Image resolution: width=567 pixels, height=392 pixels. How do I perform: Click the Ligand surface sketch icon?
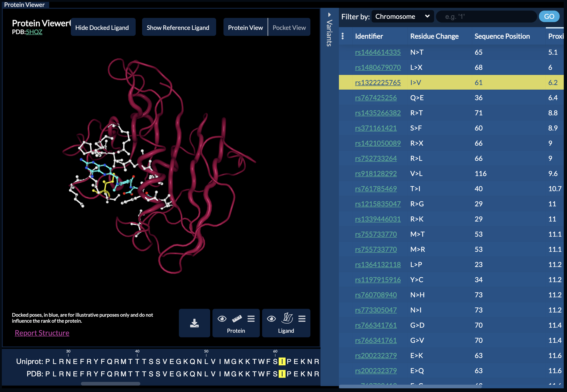[287, 318]
